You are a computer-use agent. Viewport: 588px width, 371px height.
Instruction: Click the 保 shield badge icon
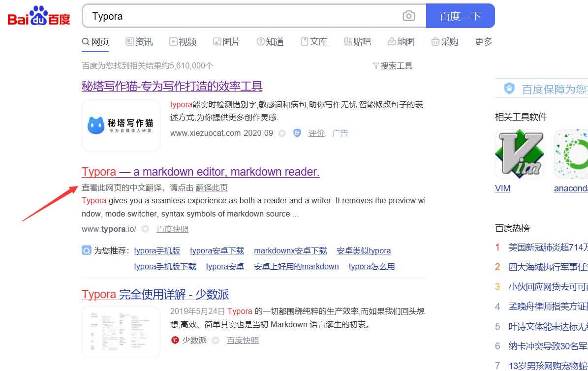pyautogui.click(x=297, y=133)
